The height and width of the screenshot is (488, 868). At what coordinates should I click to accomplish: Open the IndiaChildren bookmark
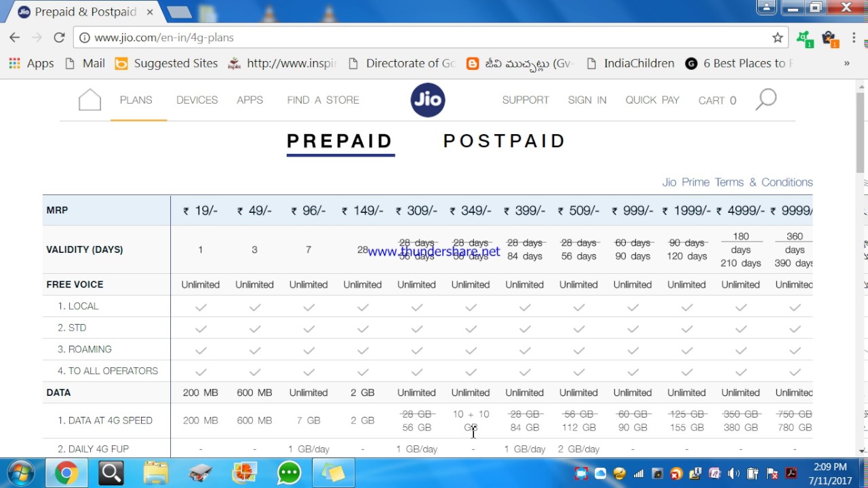pos(631,63)
